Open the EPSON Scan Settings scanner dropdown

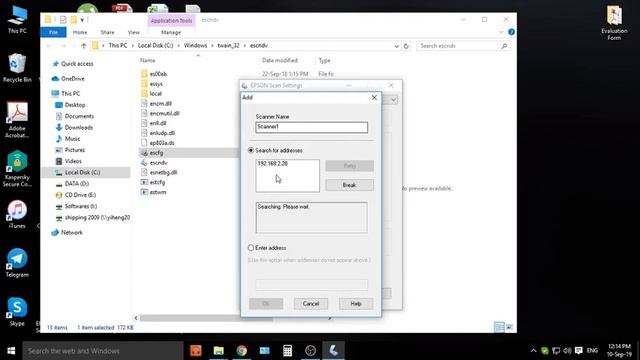tap(393, 100)
